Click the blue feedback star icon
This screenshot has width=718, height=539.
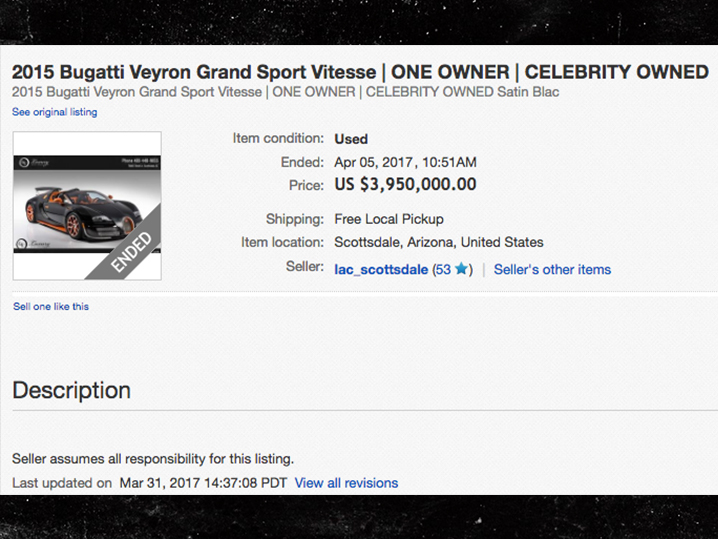[462, 269]
